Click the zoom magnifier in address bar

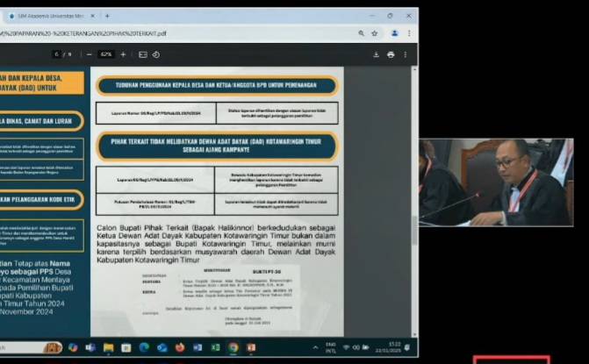[x=361, y=33]
